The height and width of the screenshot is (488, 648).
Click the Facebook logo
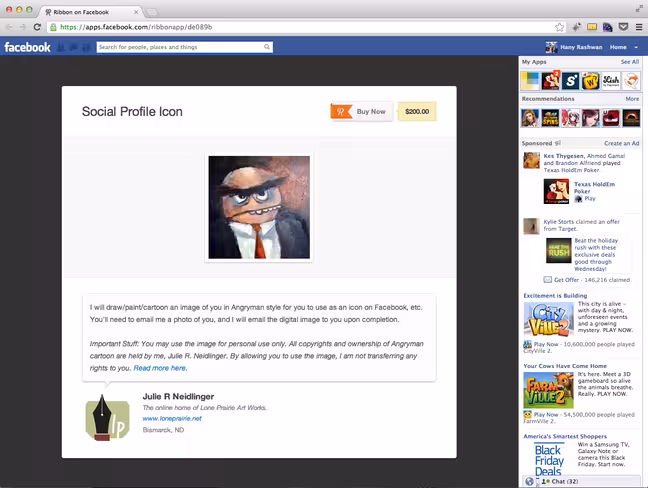[27, 47]
